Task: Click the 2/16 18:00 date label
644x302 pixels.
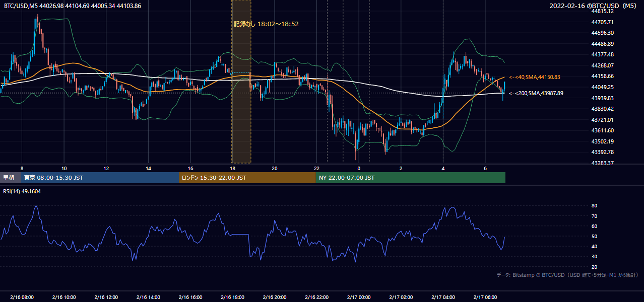Action: point(232,297)
